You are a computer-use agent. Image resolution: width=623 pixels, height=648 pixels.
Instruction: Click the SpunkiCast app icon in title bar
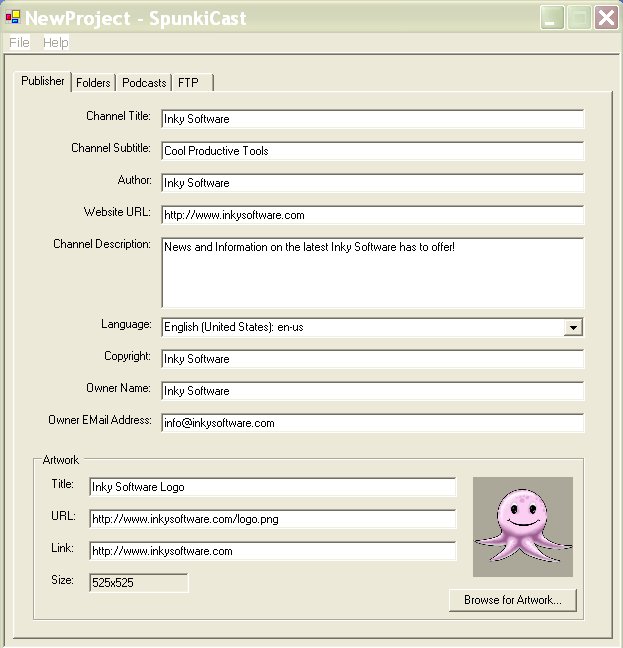click(x=13, y=17)
